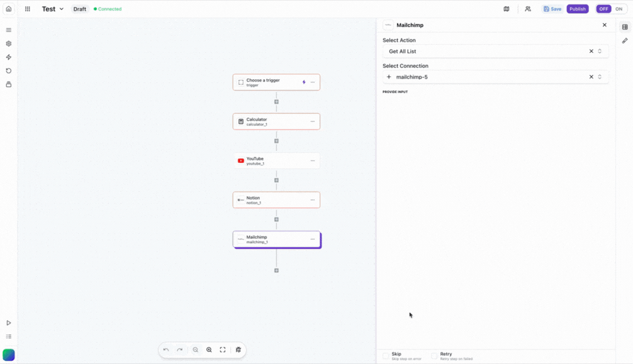
Task: Open the YouTube step options menu
Action: coord(312,160)
